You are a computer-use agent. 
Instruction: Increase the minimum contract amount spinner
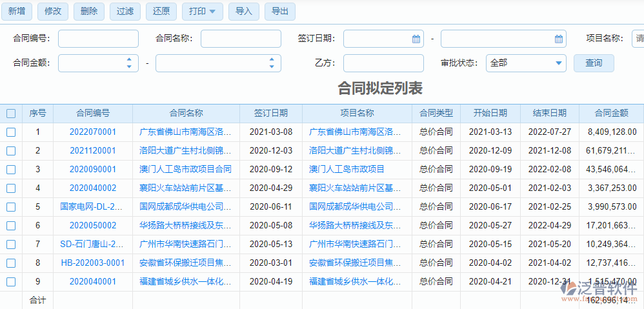(x=129, y=59)
